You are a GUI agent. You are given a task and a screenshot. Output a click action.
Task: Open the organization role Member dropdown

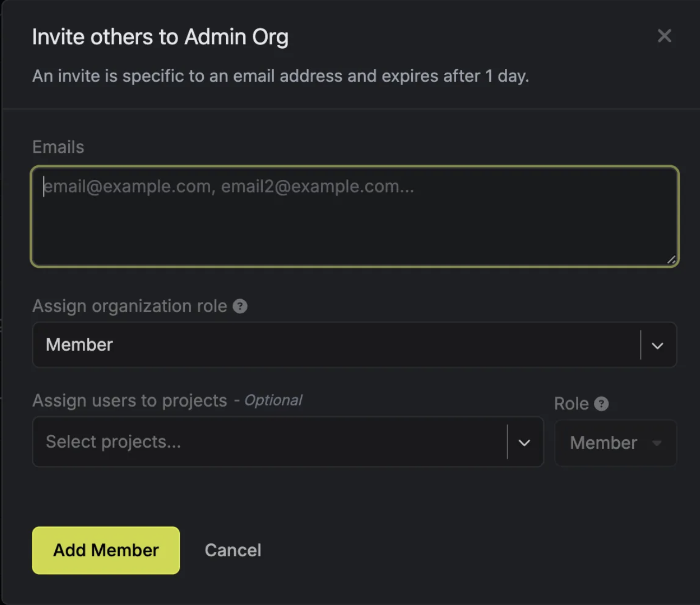click(336, 345)
